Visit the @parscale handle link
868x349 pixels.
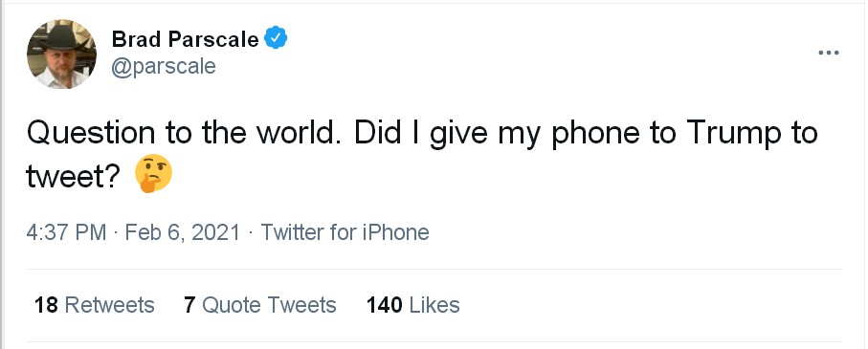164,67
